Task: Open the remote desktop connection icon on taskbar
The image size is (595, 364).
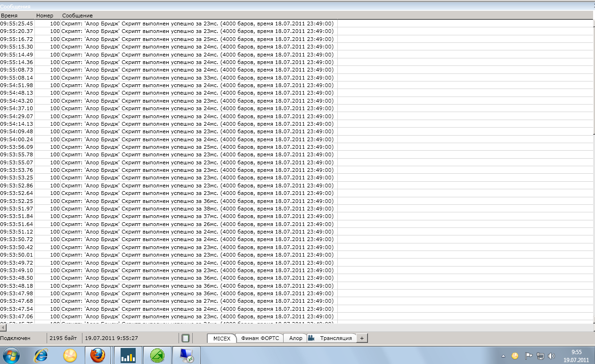Action: click(x=186, y=356)
